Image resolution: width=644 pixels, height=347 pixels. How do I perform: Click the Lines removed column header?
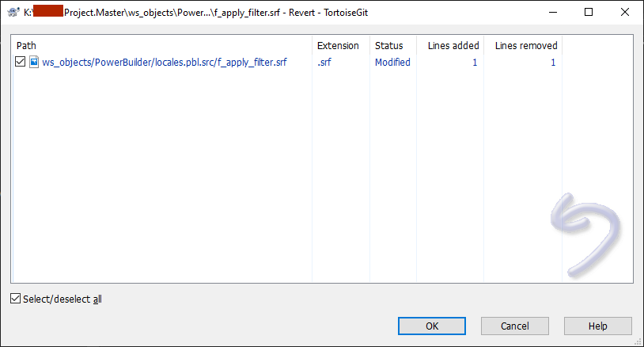pyautogui.click(x=525, y=46)
